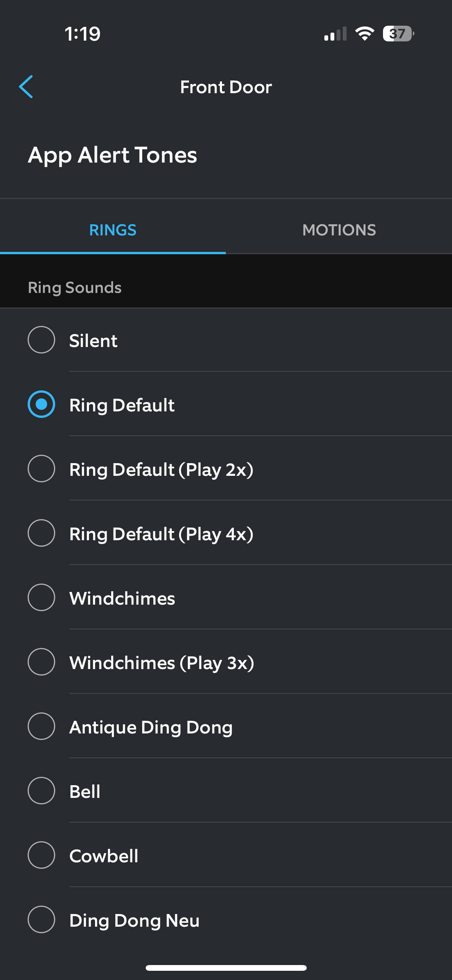This screenshot has width=452, height=980.
Task: Tap the clock time in status bar
Action: pos(82,34)
